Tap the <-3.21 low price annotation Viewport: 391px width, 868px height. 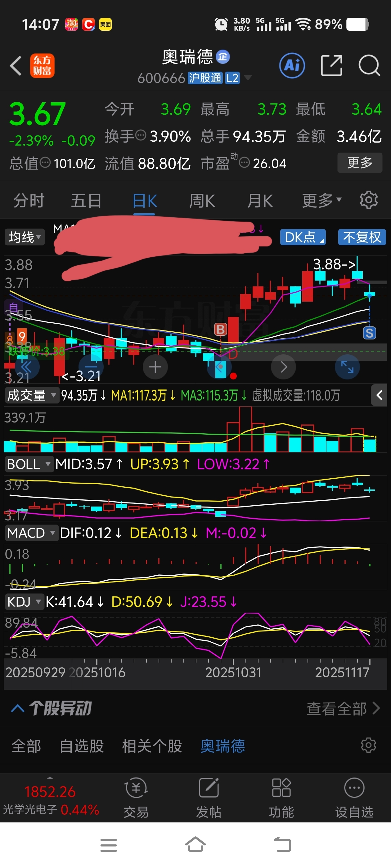pos(81,376)
